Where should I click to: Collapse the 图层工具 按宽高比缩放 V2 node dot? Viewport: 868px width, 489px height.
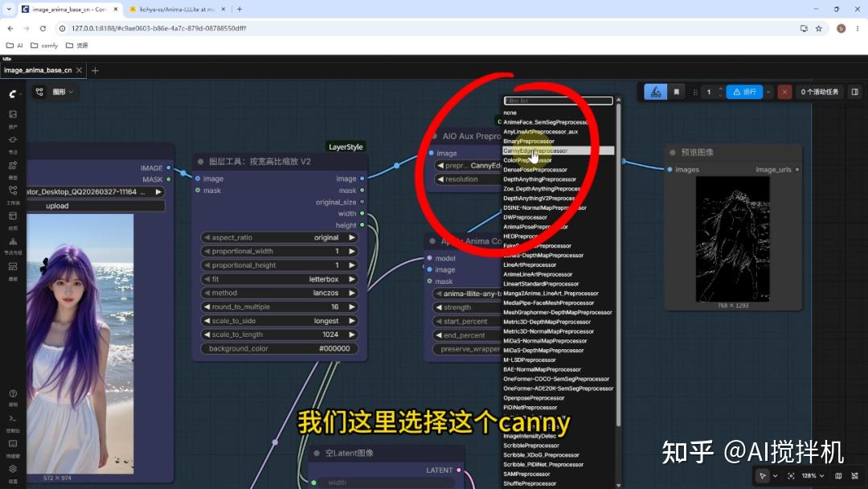coord(200,162)
